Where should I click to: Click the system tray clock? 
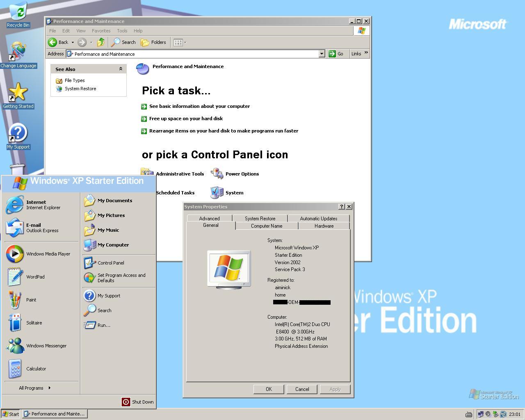tap(515, 414)
